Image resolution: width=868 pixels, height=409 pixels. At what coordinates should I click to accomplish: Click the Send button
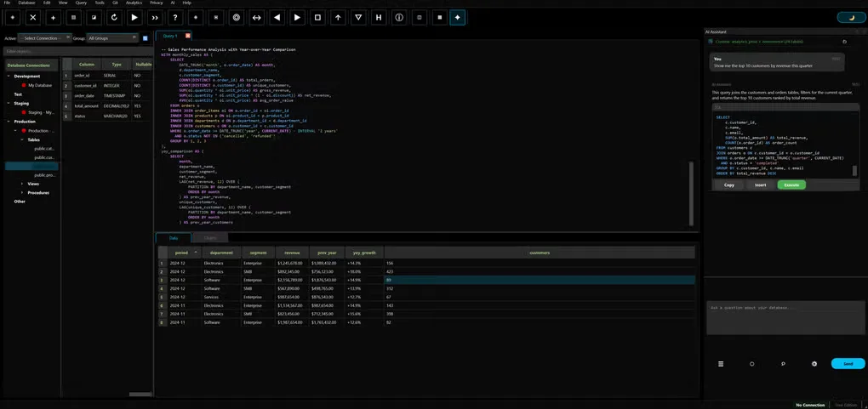click(848, 364)
